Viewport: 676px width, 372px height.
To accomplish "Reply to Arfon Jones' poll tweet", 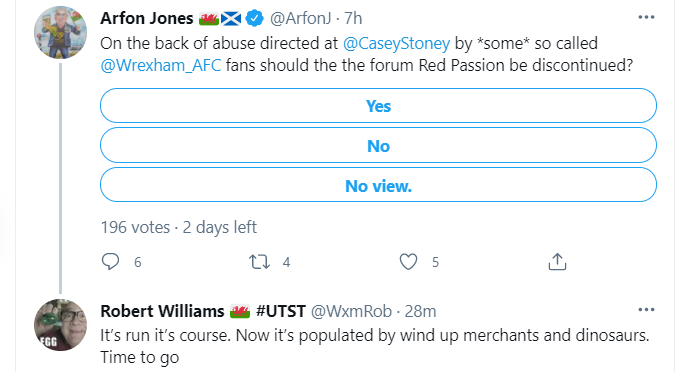I will pyautogui.click(x=110, y=262).
